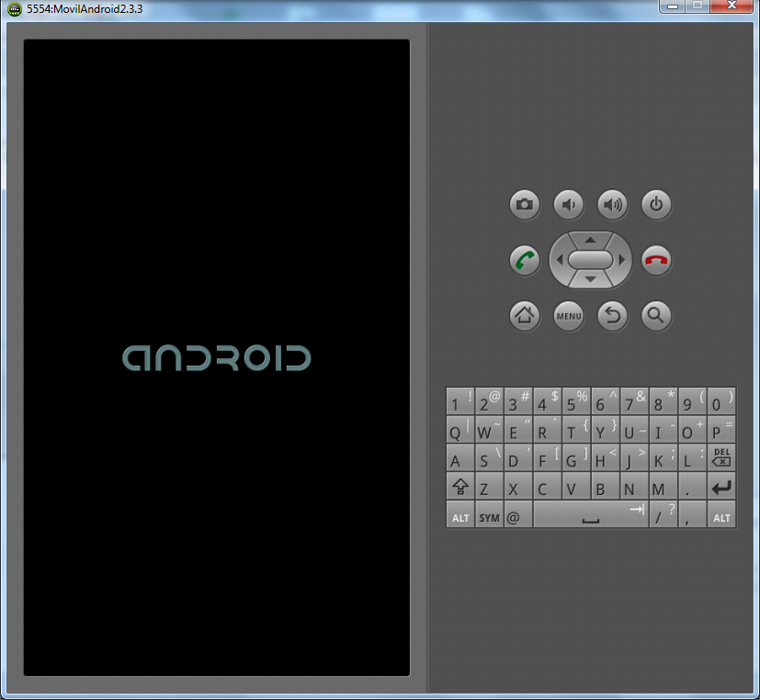Open the Home screen via home icon
This screenshot has height=700, width=760.
tap(525, 316)
